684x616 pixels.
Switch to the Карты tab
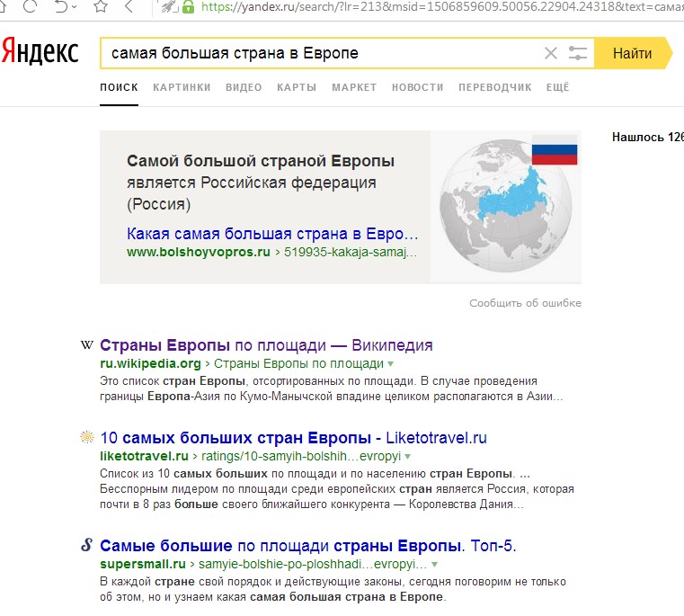click(x=297, y=87)
